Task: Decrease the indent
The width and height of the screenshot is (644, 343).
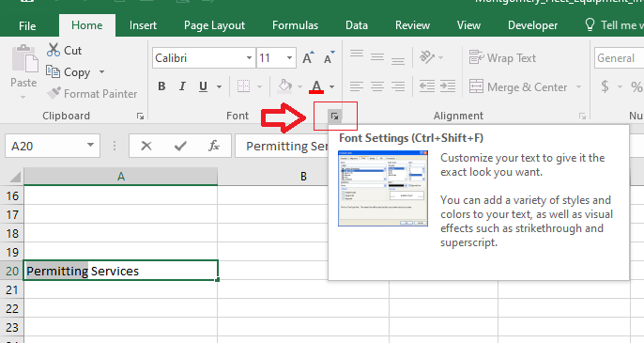Action: tap(427, 86)
